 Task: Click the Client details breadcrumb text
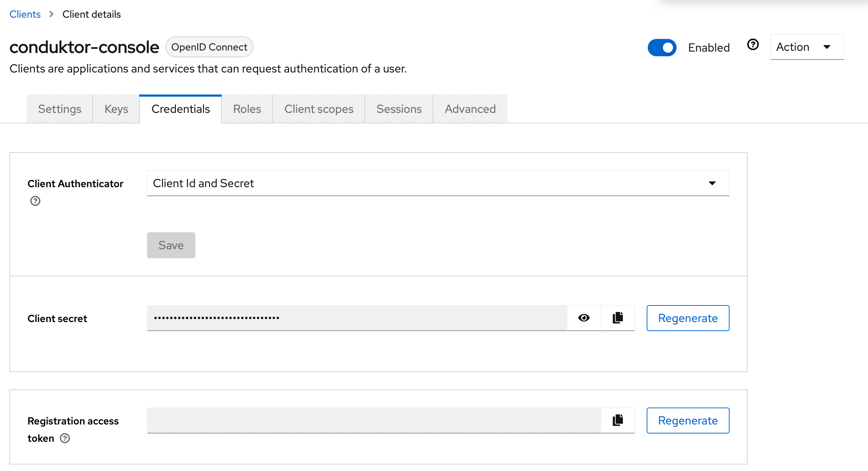(92, 14)
